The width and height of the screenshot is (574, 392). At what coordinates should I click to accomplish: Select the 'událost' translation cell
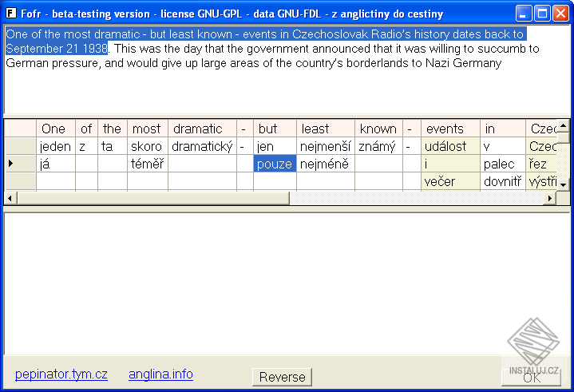450,146
